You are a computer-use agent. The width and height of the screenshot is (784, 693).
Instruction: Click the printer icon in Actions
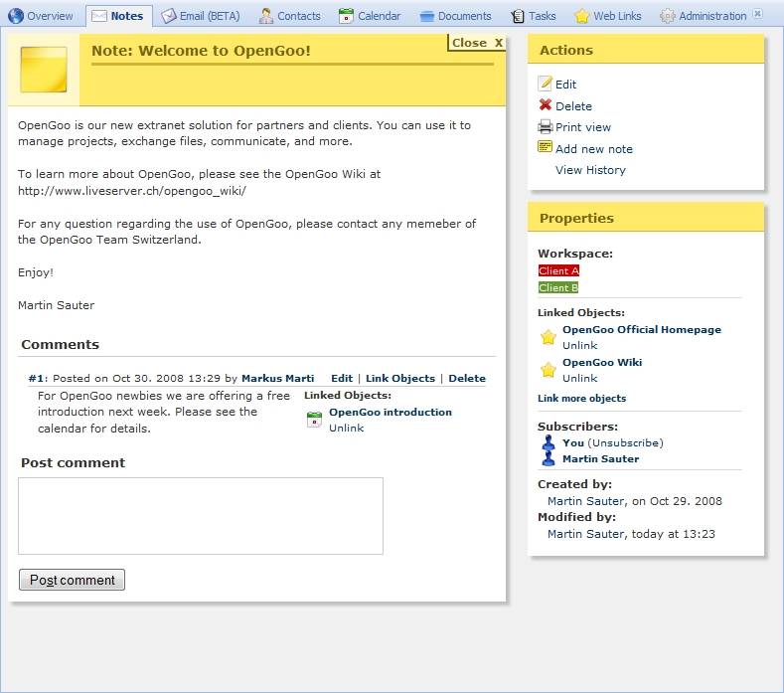[x=545, y=126]
